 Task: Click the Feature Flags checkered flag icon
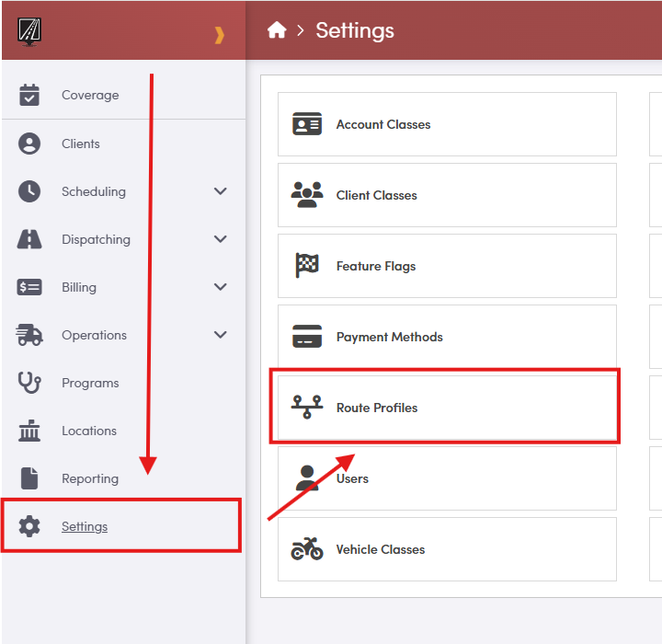[x=307, y=266]
